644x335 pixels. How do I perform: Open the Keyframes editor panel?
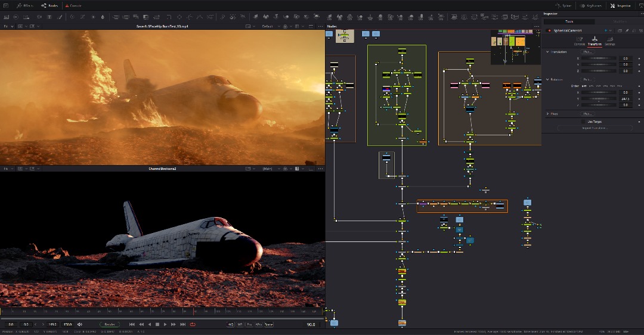[591, 6]
